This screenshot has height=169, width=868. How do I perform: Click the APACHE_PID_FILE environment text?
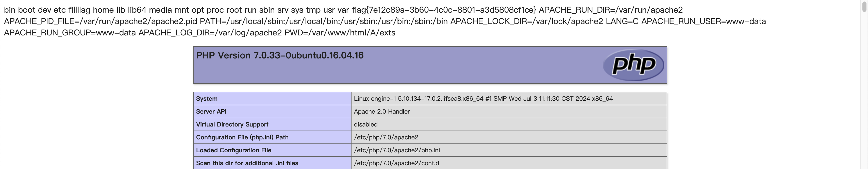tap(101, 22)
